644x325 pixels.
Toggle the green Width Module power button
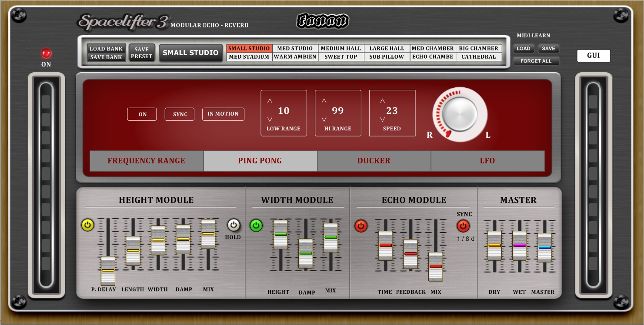point(256,226)
